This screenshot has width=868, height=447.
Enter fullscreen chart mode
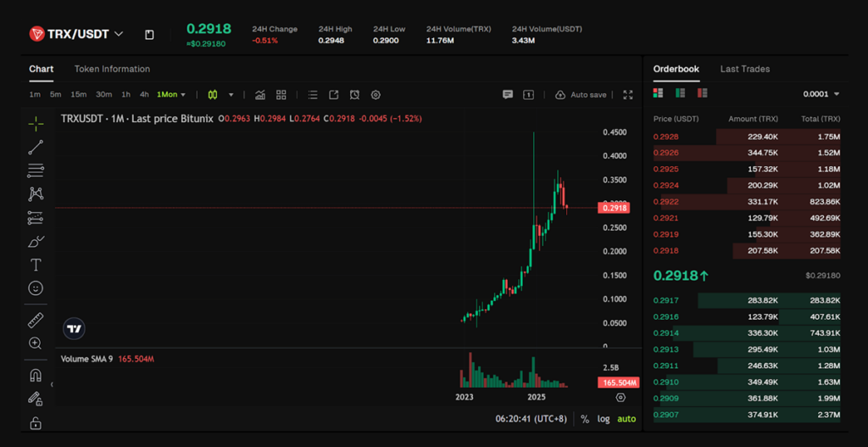pos(628,95)
